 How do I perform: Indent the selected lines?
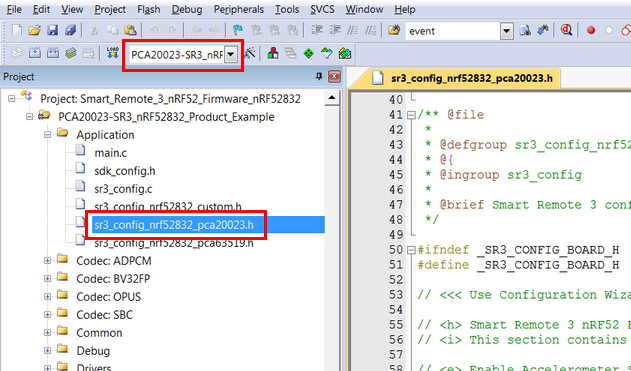[317, 30]
